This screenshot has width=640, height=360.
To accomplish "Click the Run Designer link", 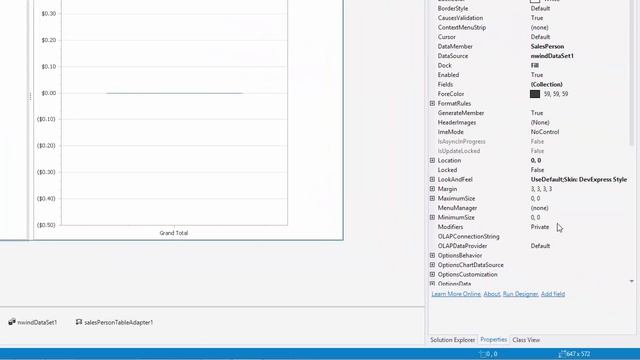I will (x=520, y=294).
